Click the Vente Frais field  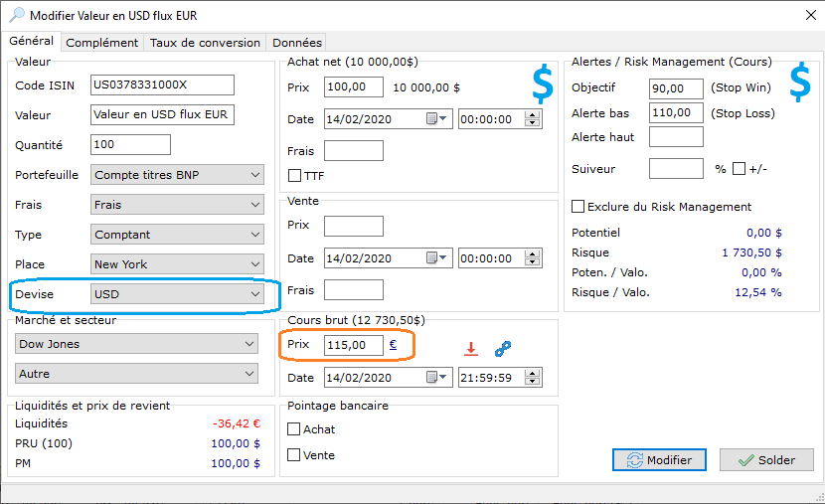pyautogui.click(x=354, y=289)
